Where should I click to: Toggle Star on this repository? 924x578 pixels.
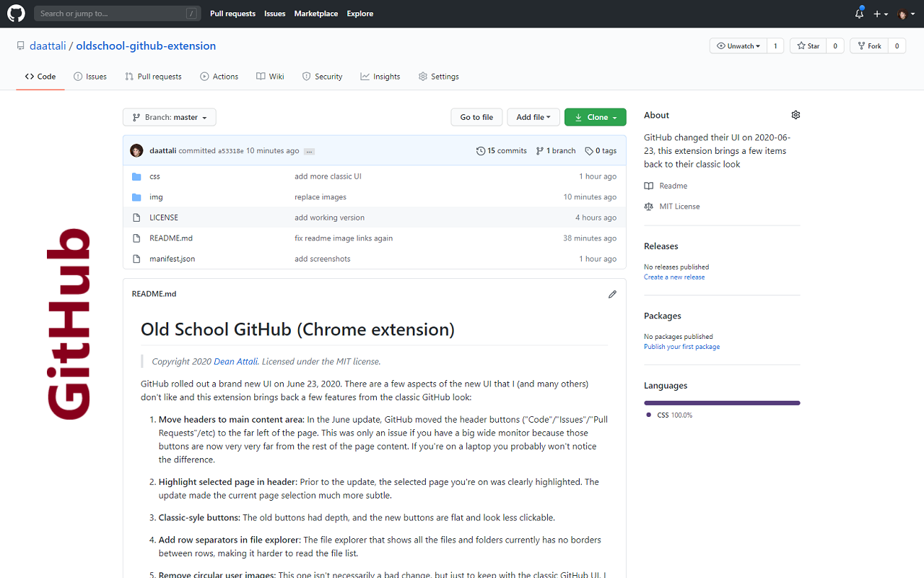click(x=808, y=45)
